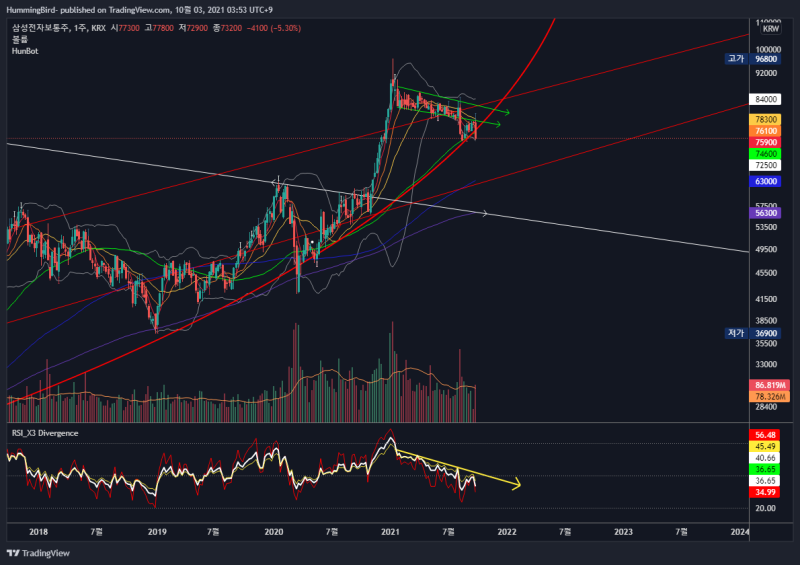The image size is (800, 565).
Task: Click the 2022 label on time axis
Action: (x=507, y=532)
